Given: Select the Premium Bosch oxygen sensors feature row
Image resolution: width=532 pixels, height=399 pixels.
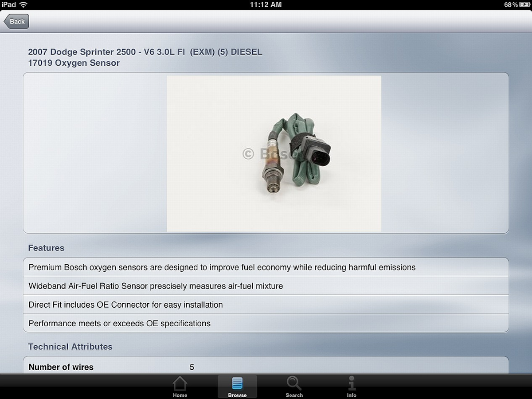Looking at the screenshot, I should 266,267.
